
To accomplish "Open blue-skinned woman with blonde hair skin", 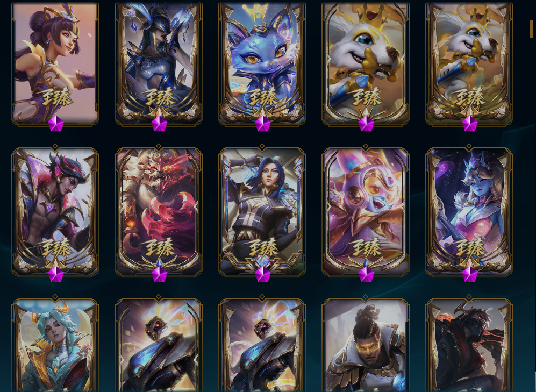I will (x=469, y=211).
